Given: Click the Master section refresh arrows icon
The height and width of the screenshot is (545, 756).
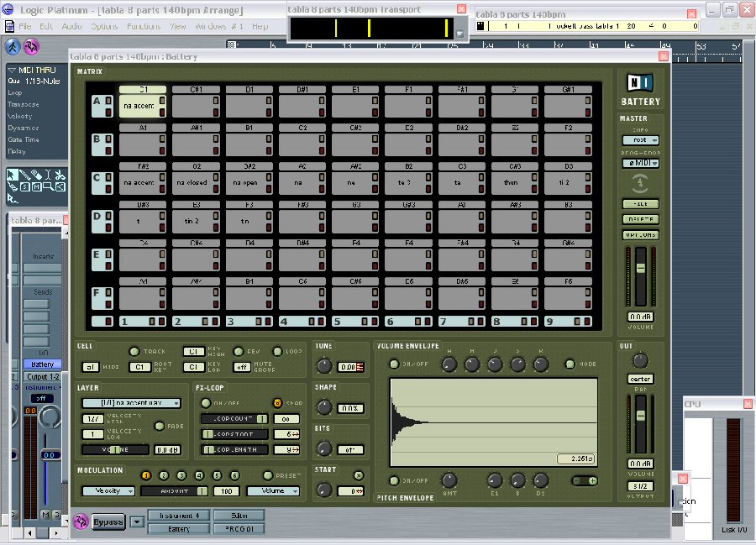Looking at the screenshot, I should click(x=640, y=183).
